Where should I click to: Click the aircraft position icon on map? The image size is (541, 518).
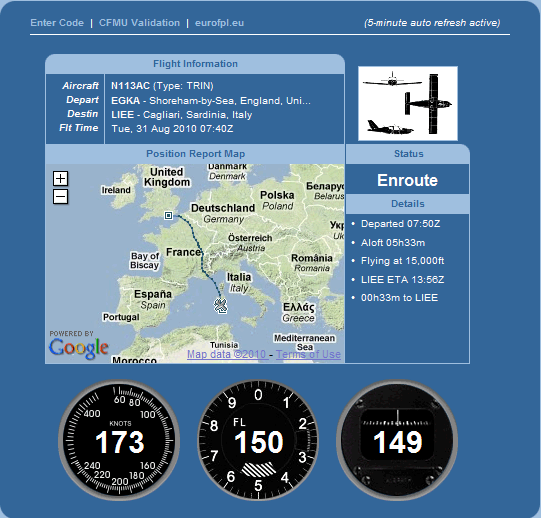tap(220, 306)
